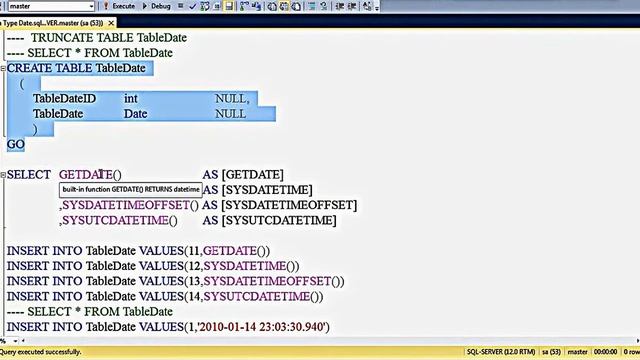Open the toolbar overflow options arrow
This screenshot has height=360, width=640.
377,7
